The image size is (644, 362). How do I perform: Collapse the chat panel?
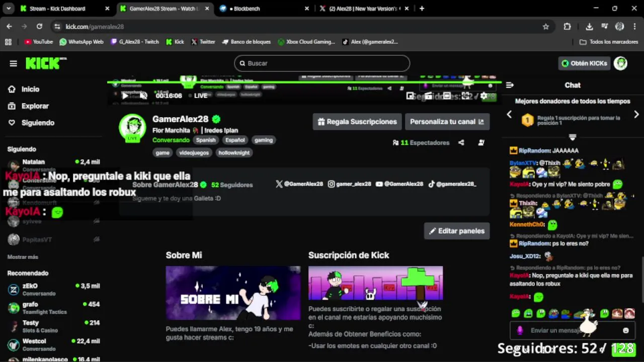point(510,85)
